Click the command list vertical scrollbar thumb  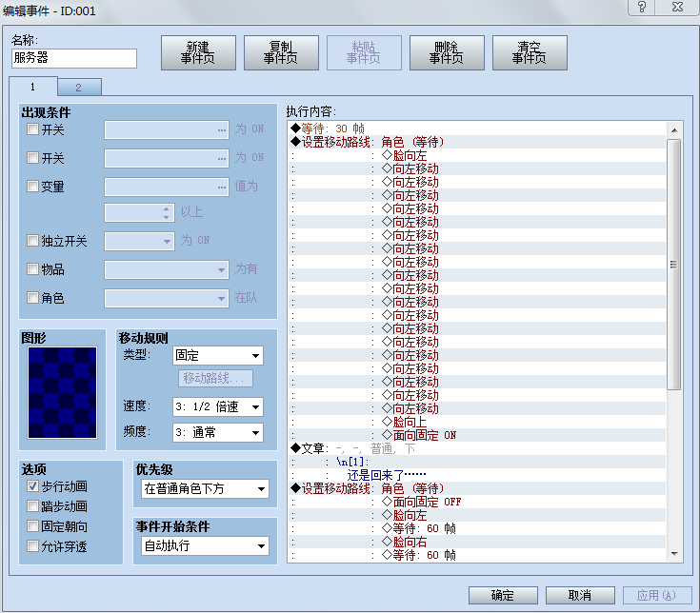pos(674,265)
